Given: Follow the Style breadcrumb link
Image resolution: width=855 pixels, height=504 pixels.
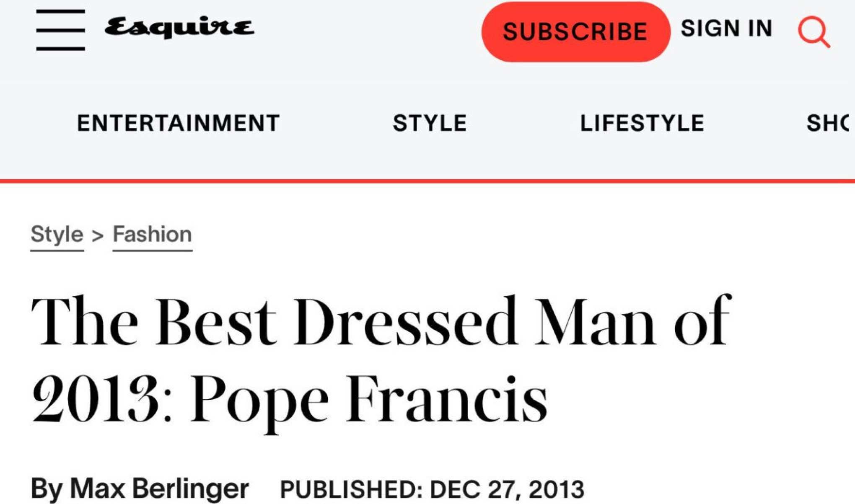Looking at the screenshot, I should click(x=57, y=234).
